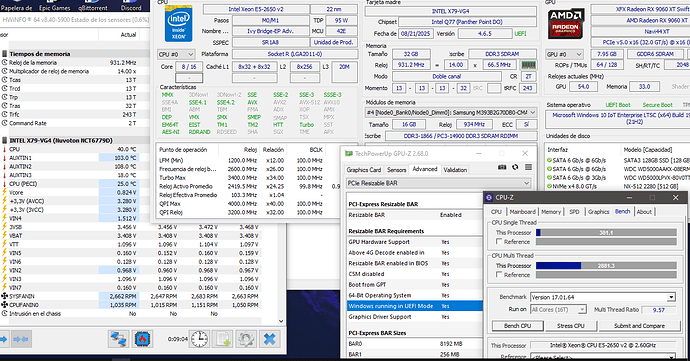Click the SYSFANIN fan icon

click(x=4, y=296)
